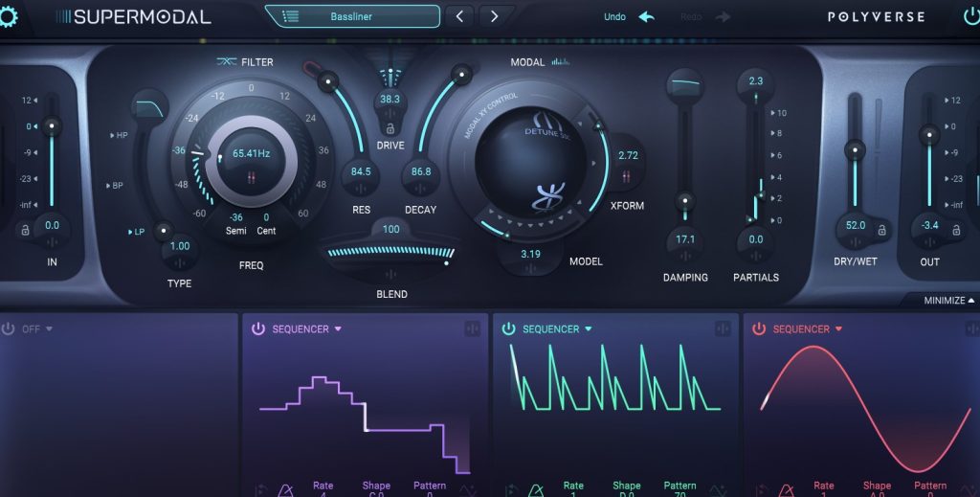Go to the previous preset
The width and height of the screenshot is (980, 497).
459,16
